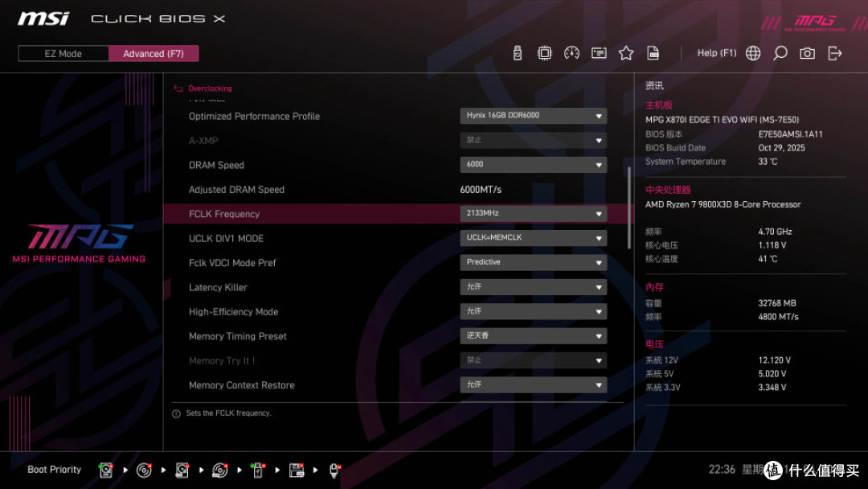
Task: Open Memory Timing Preset dropdown
Action: [x=533, y=335]
